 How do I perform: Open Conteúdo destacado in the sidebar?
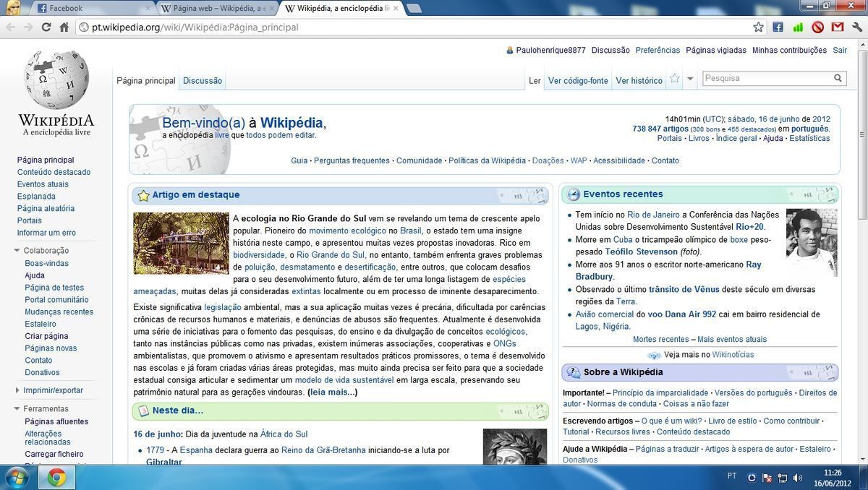point(54,173)
